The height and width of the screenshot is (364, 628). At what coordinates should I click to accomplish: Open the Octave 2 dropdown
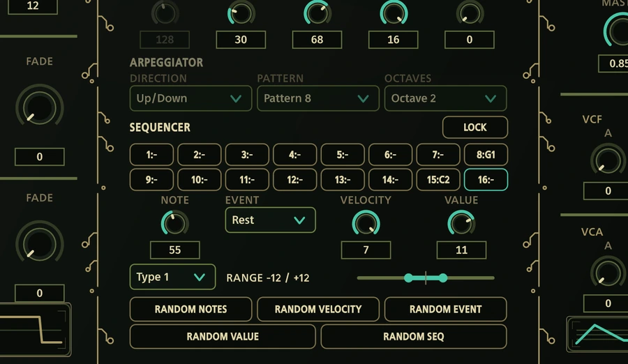(x=445, y=98)
